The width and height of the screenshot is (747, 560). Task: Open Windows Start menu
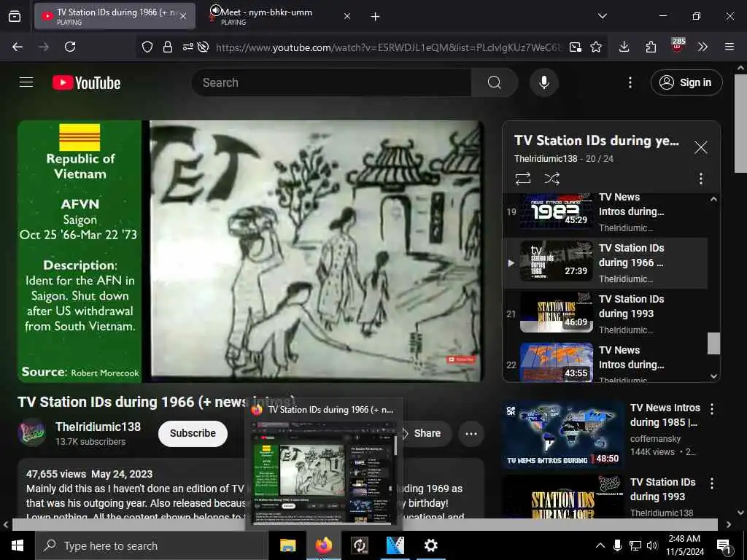(18, 545)
